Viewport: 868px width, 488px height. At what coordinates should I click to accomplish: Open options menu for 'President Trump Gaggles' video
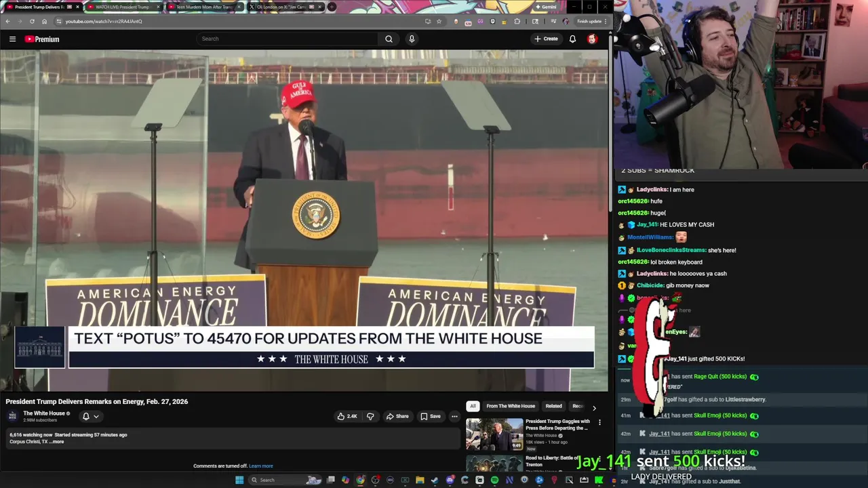(x=599, y=422)
